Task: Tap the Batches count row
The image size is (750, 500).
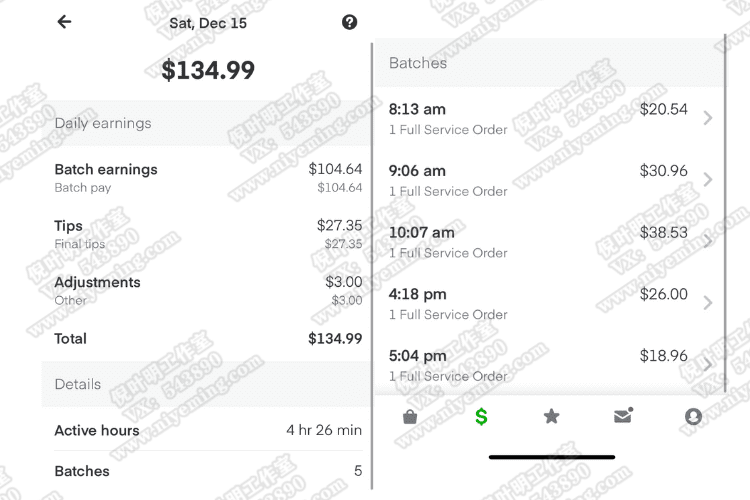Action: [x=208, y=471]
